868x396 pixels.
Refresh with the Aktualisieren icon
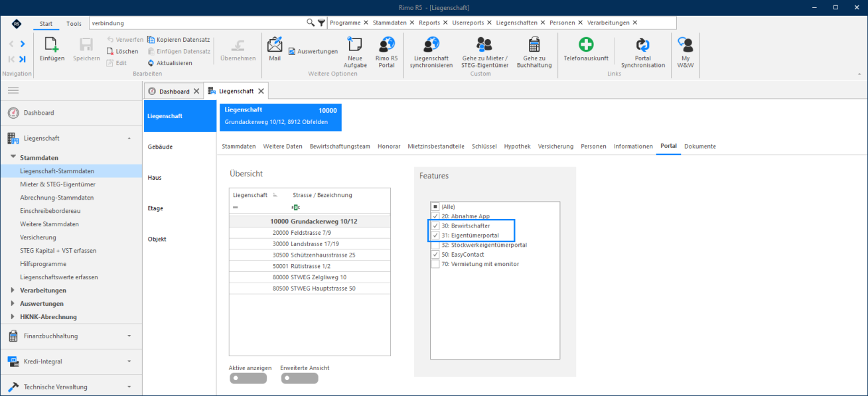click(x=151, y=63)
